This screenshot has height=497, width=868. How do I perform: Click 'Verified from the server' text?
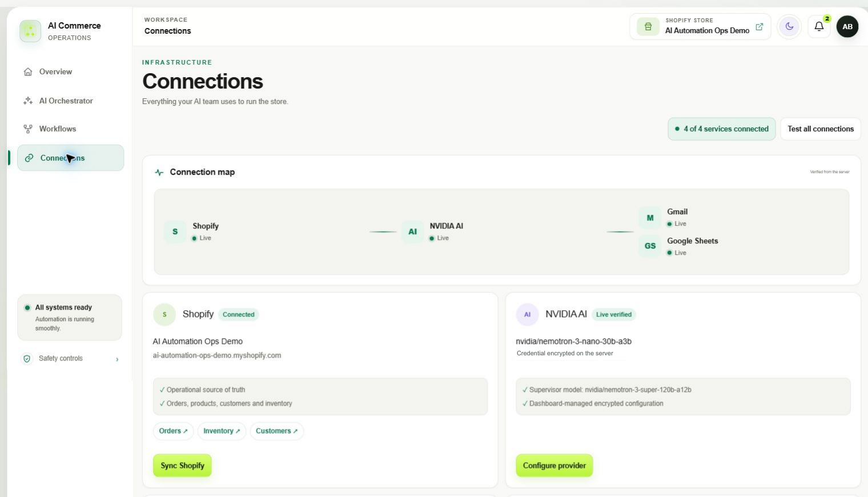coord(830,172)
